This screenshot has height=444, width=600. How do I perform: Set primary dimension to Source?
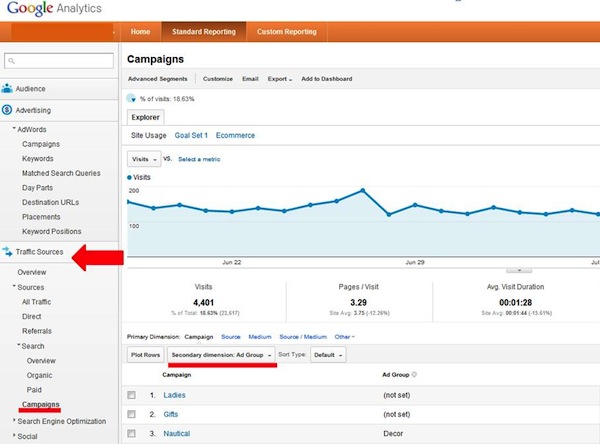[231, 337]
